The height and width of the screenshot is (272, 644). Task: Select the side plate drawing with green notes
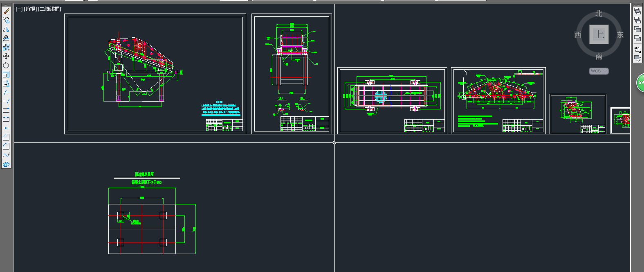coord(498,101)
